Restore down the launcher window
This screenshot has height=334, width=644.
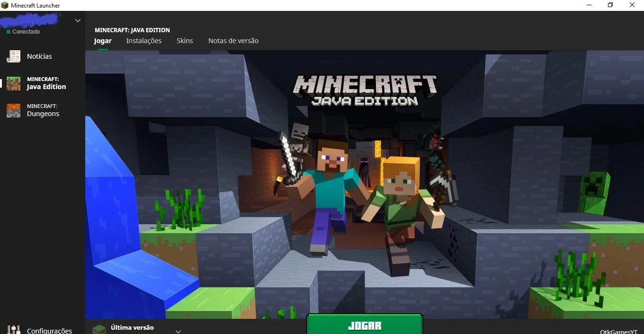click(x=610, y=5)
